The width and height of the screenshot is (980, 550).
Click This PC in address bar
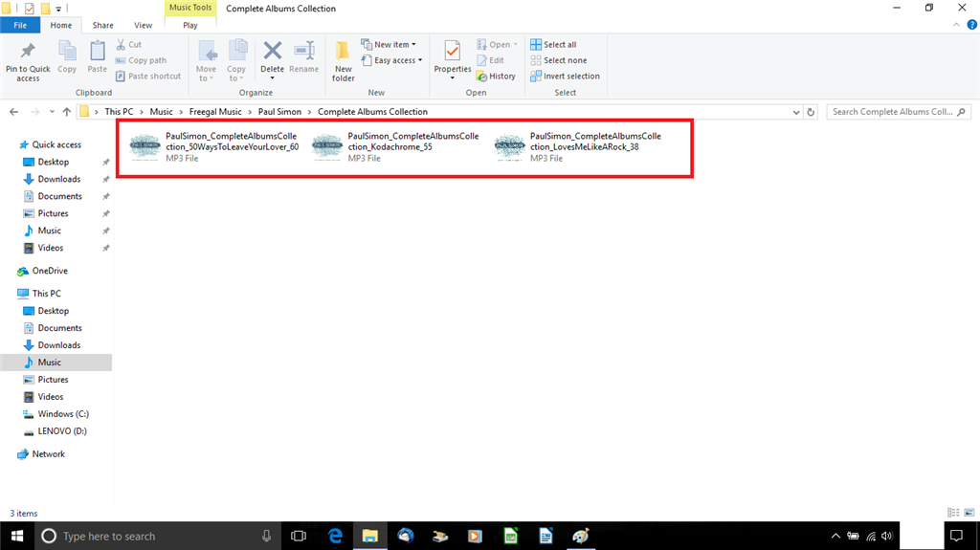coord(119,111)
